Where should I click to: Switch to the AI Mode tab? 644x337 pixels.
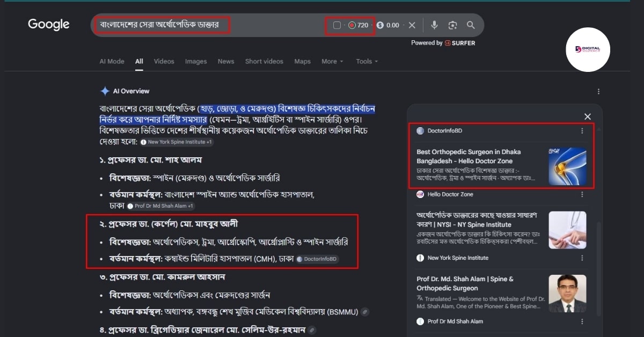(112, 61)
